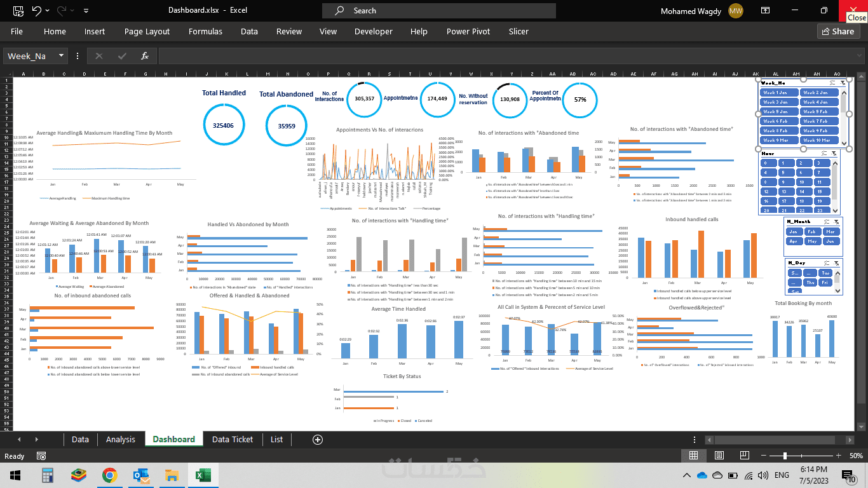The width and height of the screenshot is (868, 488).
Task: Select Tue in N_Day slicer
Action: (826, 273)
